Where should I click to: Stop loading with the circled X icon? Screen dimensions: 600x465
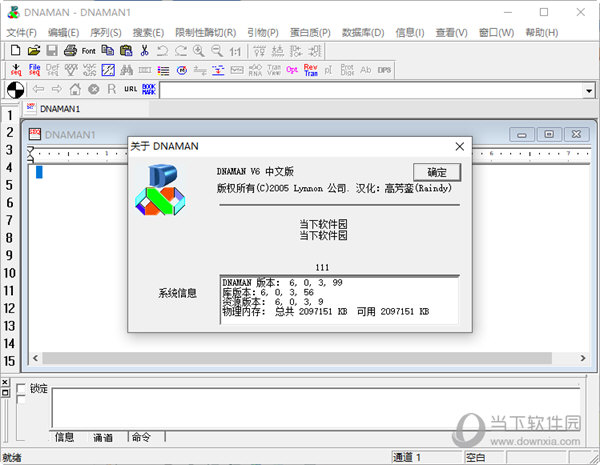tap(93, 89)
